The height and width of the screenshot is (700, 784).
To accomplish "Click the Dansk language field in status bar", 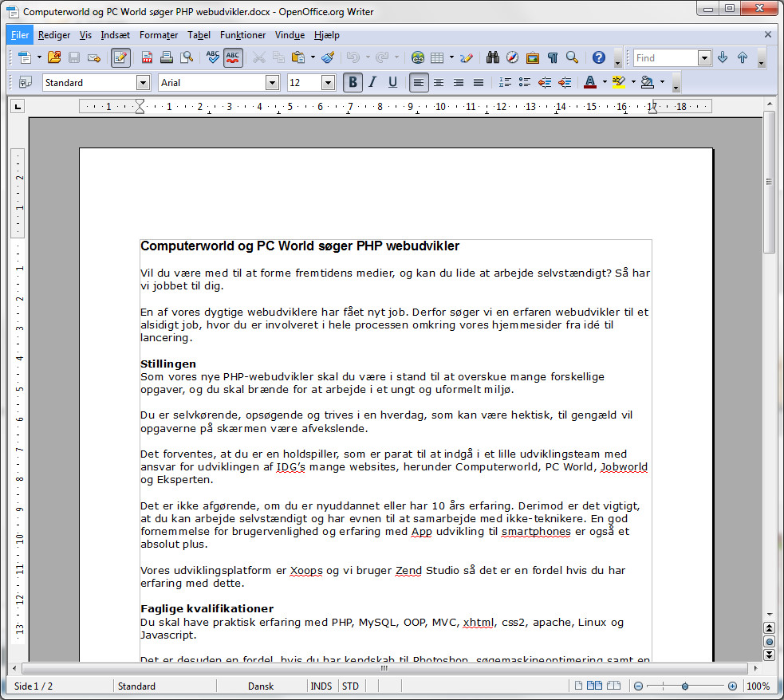I will pyautogui.click(x=261, y=686).
